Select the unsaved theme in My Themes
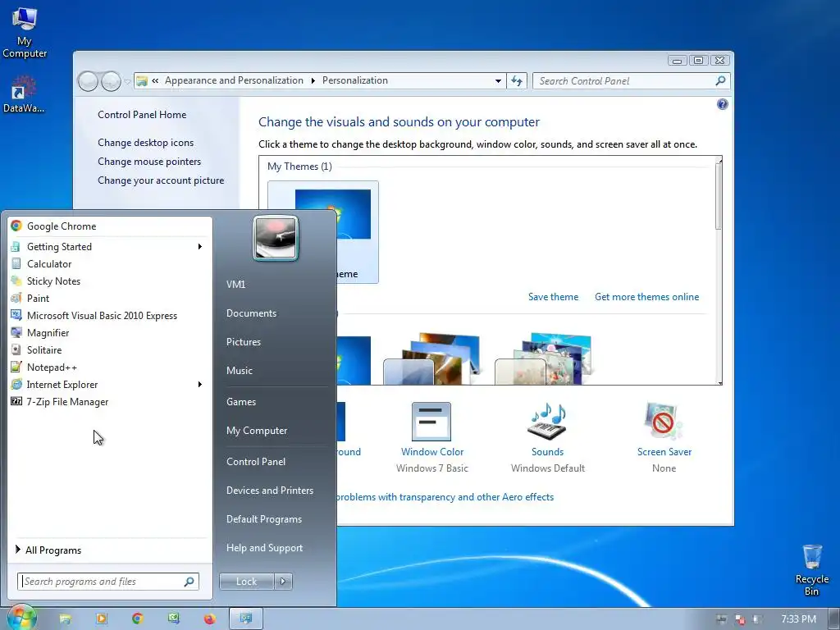Screen dimensions: 840x630 point(323,232)
